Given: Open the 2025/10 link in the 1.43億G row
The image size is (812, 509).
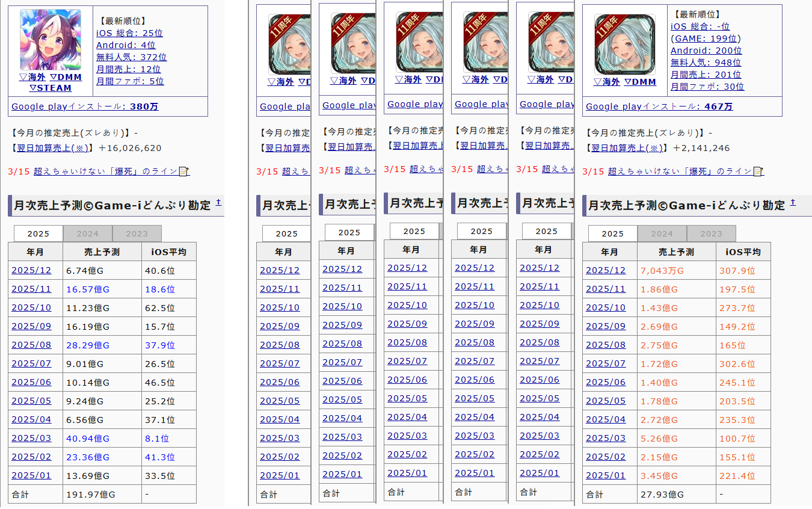Looking at the screenshot, I should pyautogui.click(x=606, y=308).
